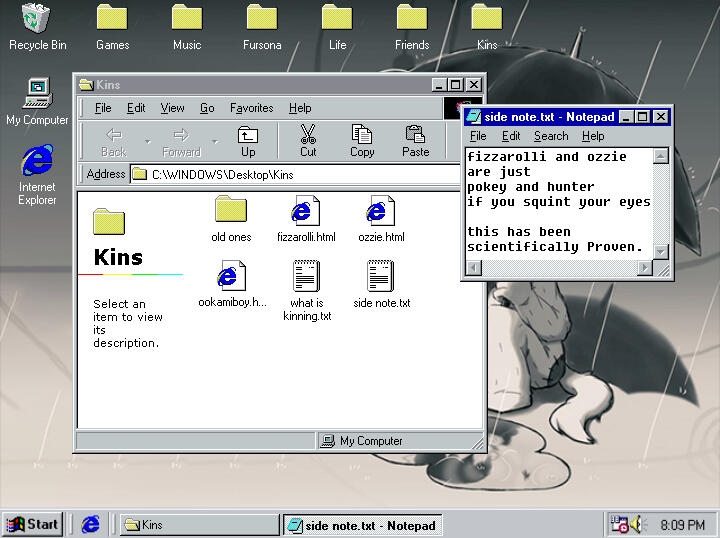The height and width of the screenshot is (538, 720).
Task: Open the Fursona desktop folder
Action: 262,19
